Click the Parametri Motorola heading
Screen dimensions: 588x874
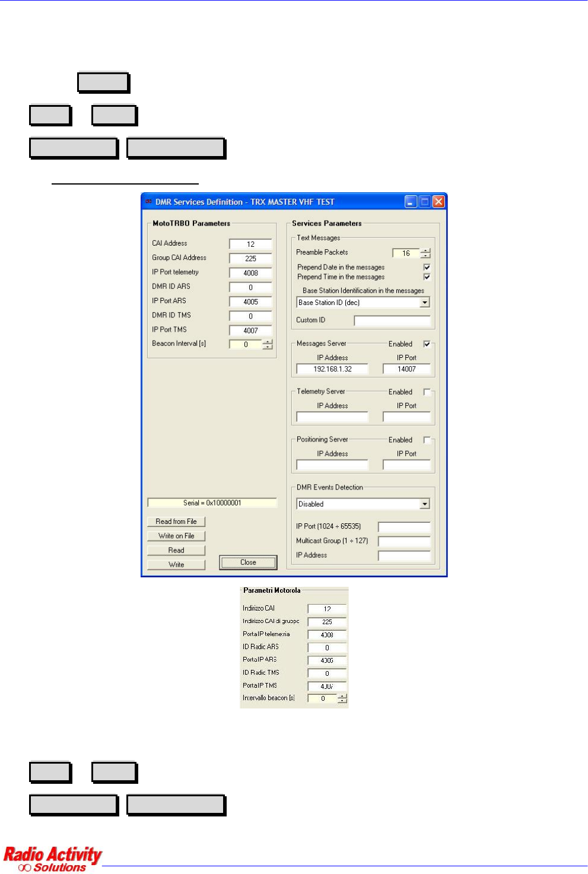(x=272, y=590)
